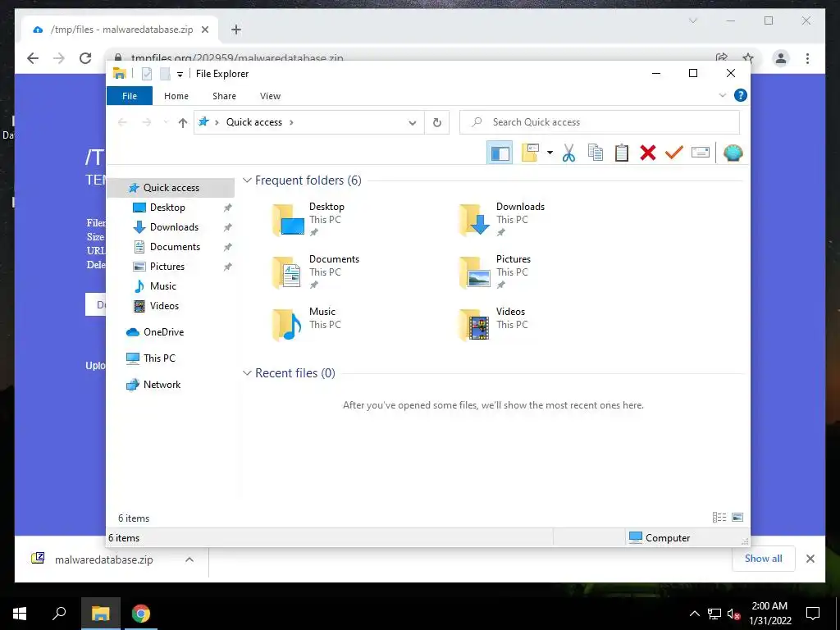Open the blue Help question mark icon
The height and width of the screenshot is (630, 840).
(x=741, y=95)
